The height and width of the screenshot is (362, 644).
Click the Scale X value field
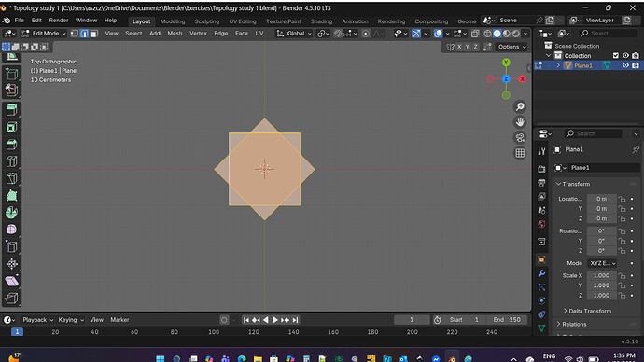point(602,276)
